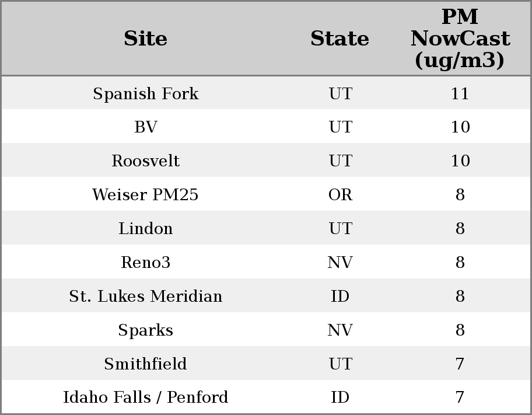Click the Site column header

pos(145,39)
